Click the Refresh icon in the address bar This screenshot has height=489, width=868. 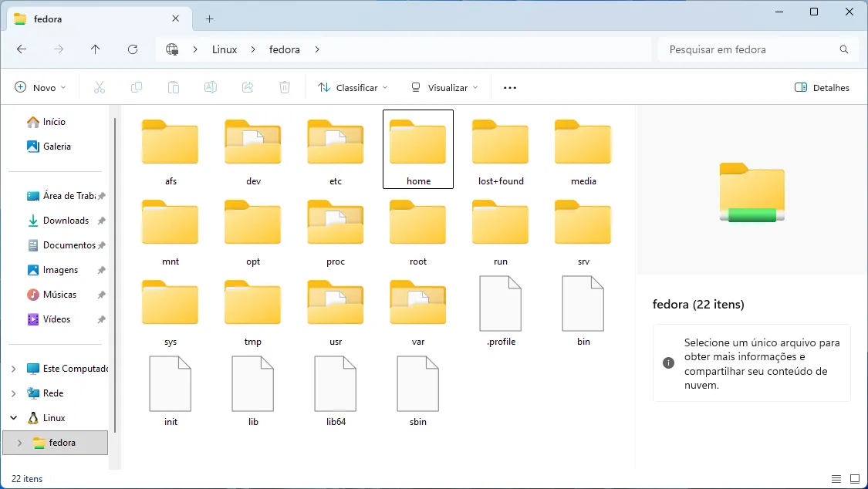click(x=132, y=49)
